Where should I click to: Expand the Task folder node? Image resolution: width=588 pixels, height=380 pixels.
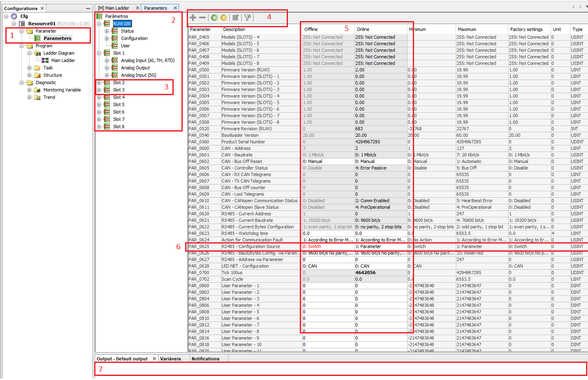30,68
